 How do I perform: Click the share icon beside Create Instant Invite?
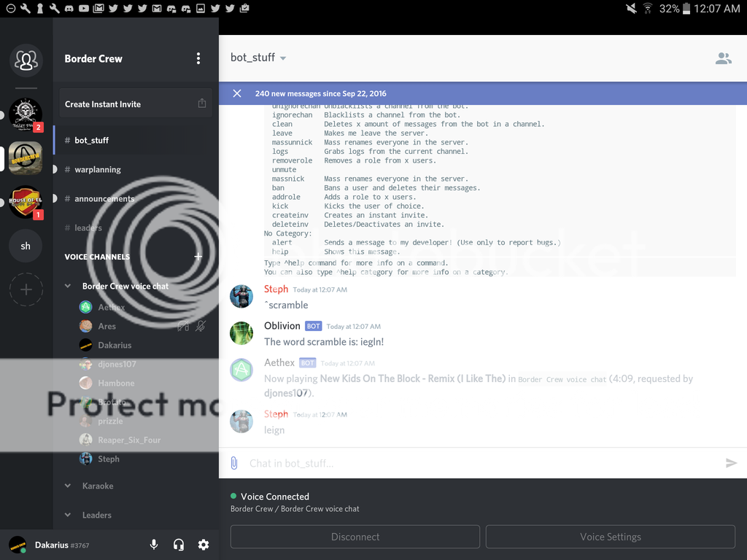(202, 104)
